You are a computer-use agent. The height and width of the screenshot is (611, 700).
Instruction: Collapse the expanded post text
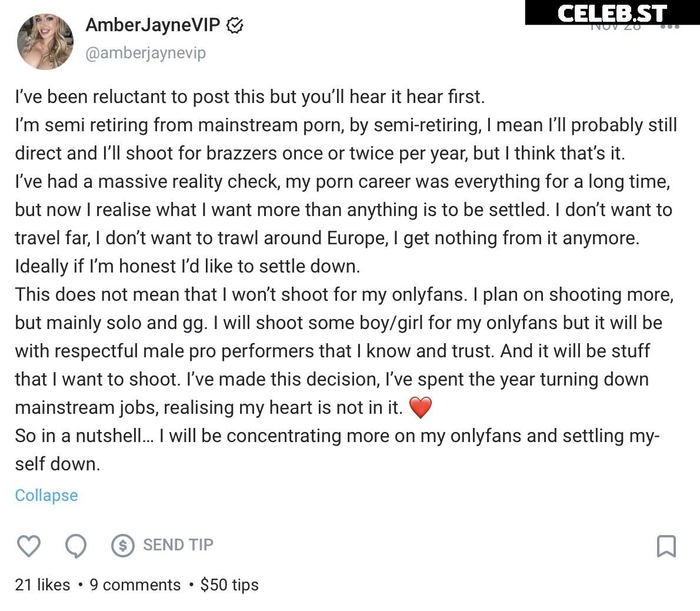tap(46, 495)
